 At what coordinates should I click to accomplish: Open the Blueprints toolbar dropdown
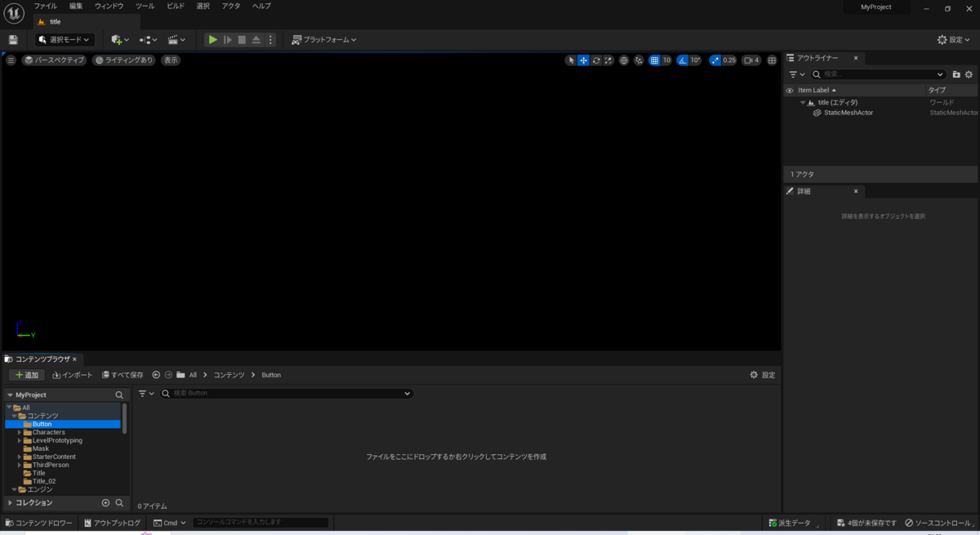148,39
